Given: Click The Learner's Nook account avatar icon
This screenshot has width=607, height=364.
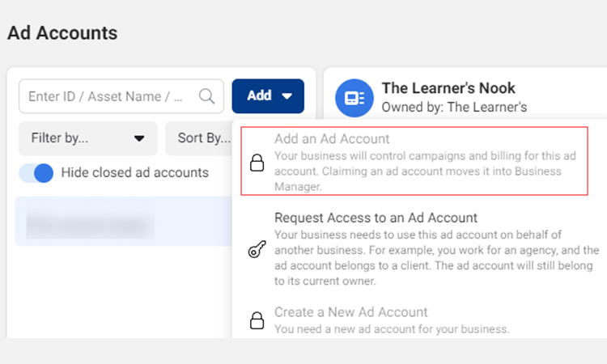Looking at the screenshot, I should [354, 98].
